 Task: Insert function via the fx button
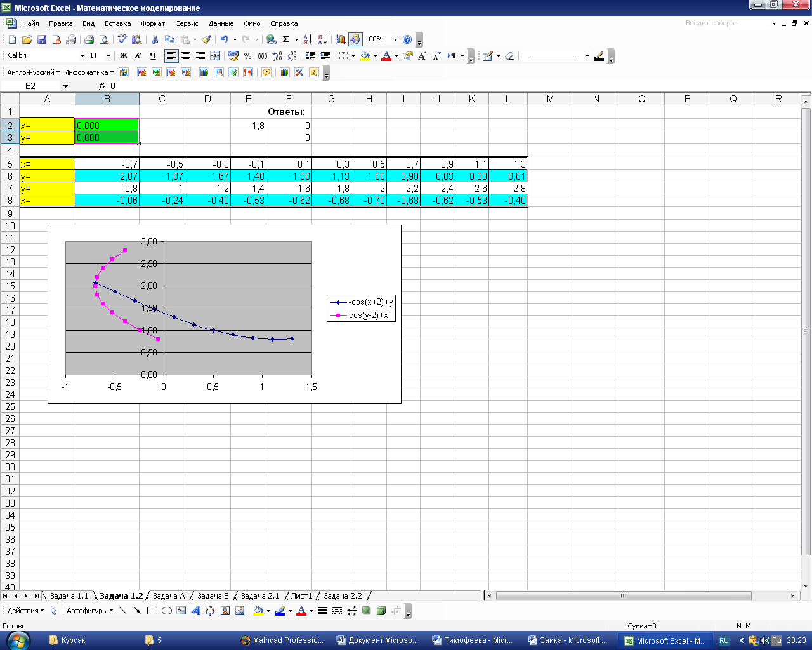[x=102, y=86]
